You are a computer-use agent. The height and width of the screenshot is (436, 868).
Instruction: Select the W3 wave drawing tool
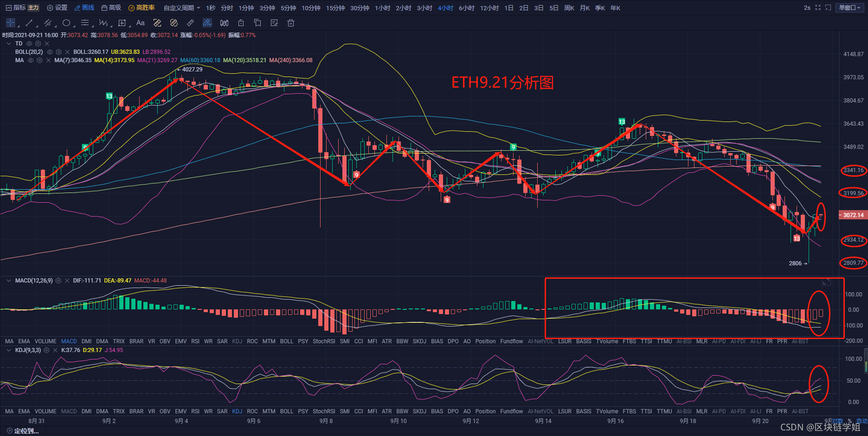(x=103, y=23)
